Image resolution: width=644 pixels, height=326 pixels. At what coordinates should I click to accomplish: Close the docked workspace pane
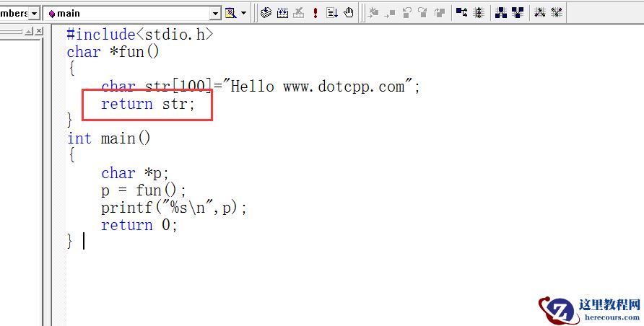coord(38,31)
